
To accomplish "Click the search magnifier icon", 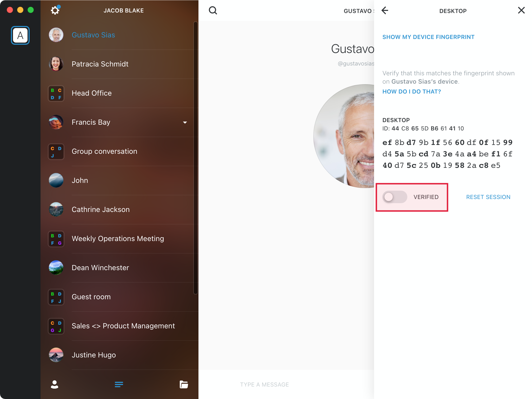I will tap(213, 10).
